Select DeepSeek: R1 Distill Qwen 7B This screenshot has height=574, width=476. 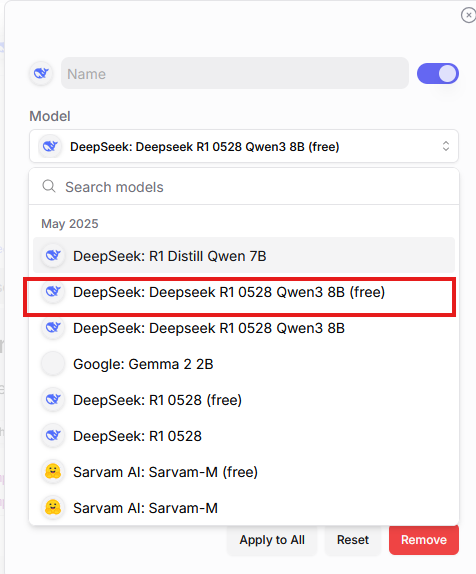point(244,256)
